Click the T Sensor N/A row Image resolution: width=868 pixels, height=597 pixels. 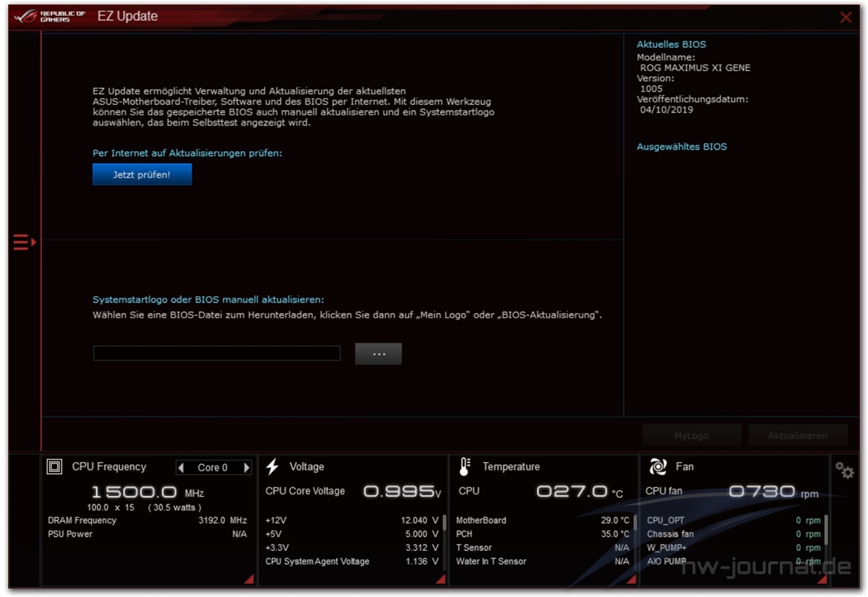pos(542,548)
